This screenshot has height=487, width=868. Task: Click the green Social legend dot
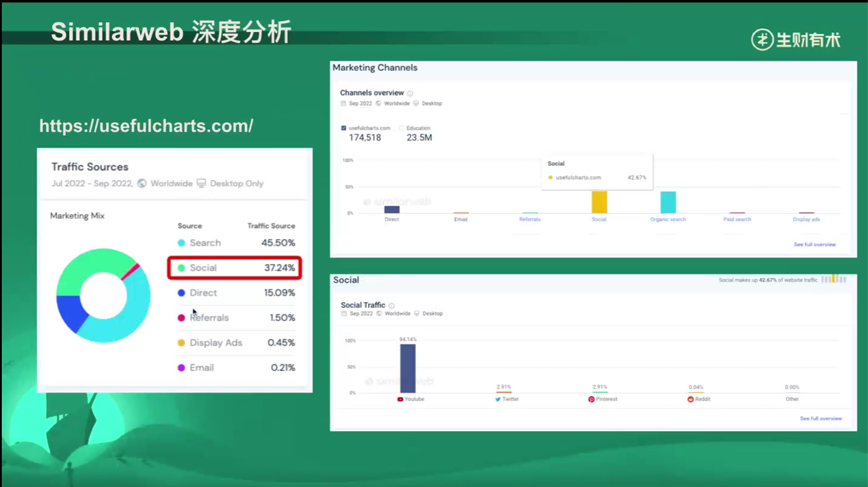pyautogui.click(x=181, y=268)
